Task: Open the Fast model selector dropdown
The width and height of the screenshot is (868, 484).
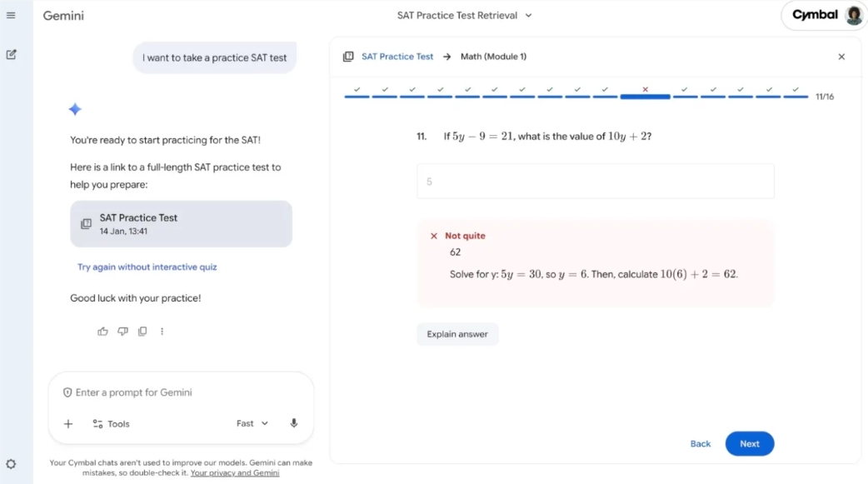Action: pyautogui.click(x=252, y=423)
